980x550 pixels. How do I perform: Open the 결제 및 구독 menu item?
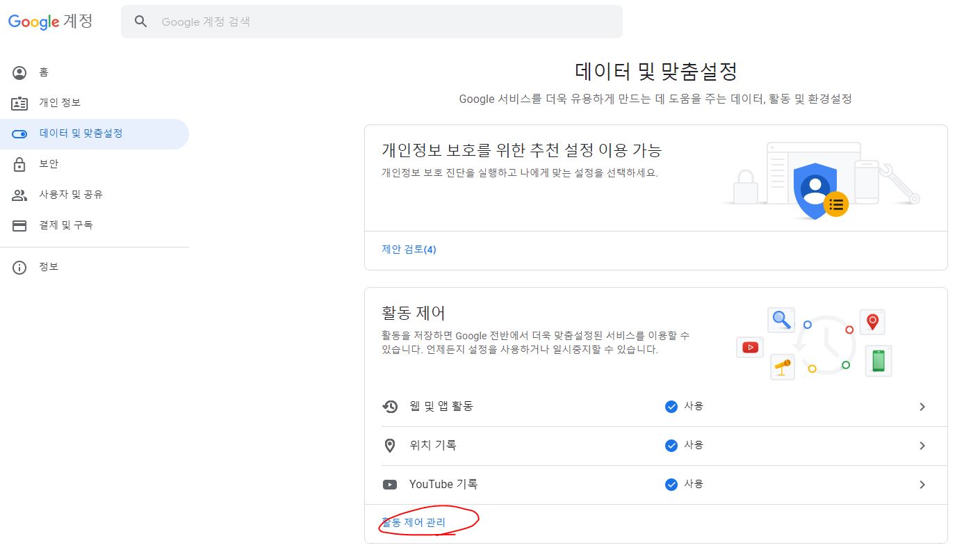95,225
